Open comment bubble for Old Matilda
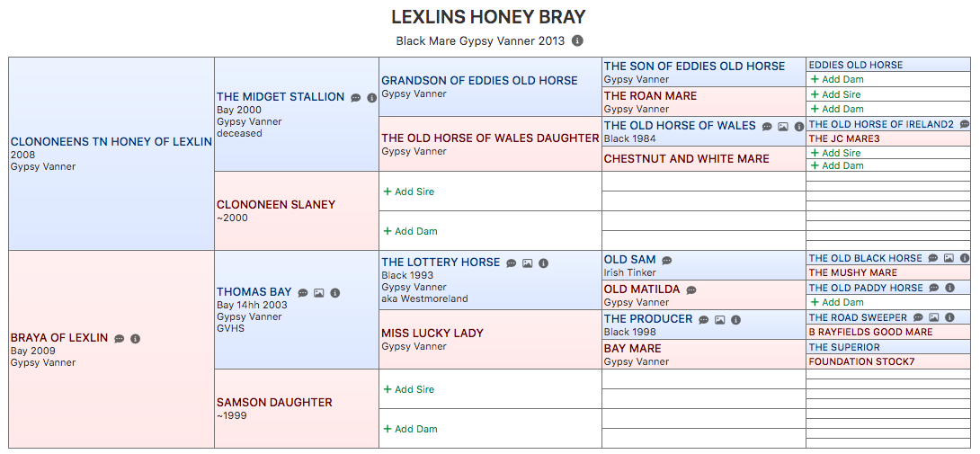980x454 pixels. pyautogui.click(x=691, y=290)
